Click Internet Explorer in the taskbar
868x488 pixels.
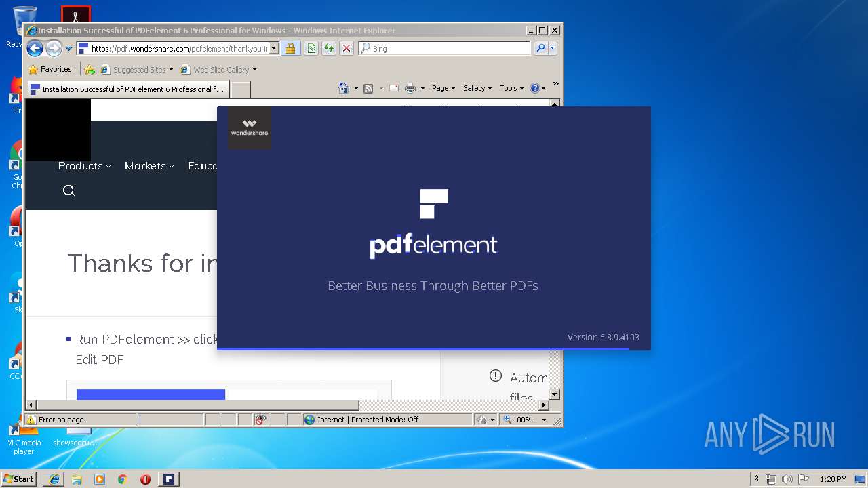(x=54, y=479)
